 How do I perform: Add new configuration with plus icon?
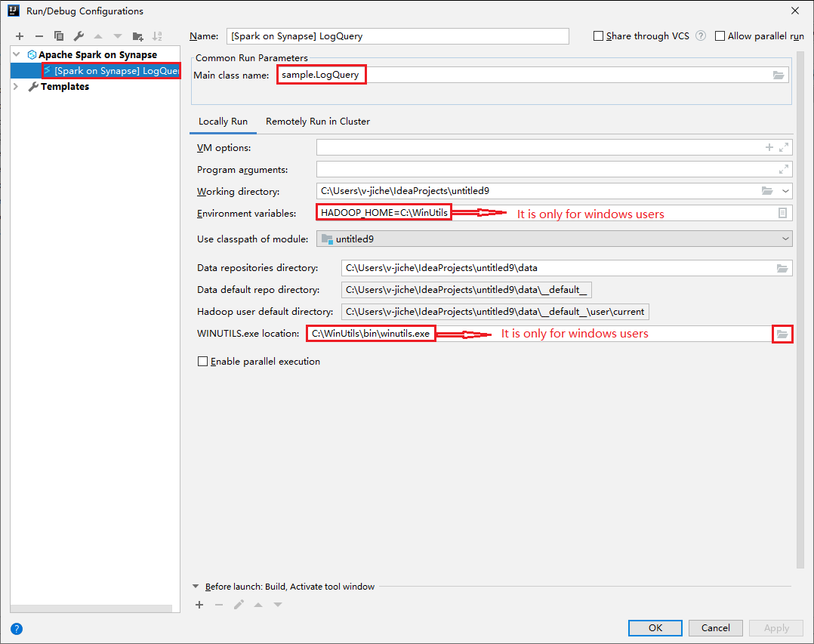pos(20,36)
